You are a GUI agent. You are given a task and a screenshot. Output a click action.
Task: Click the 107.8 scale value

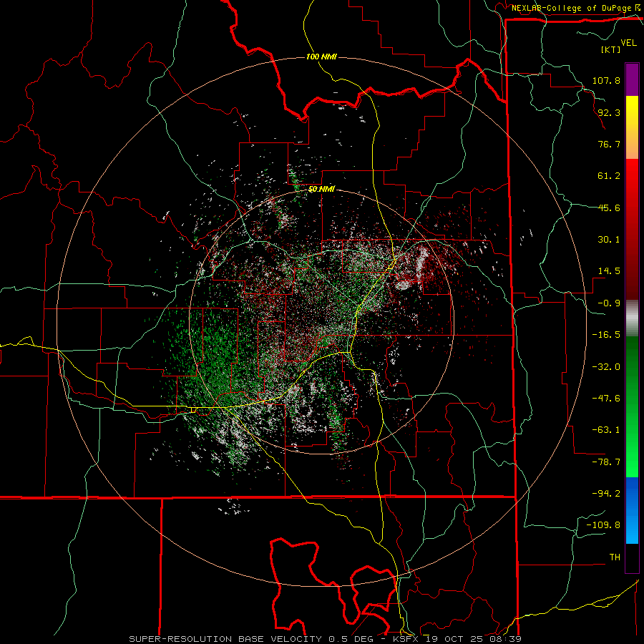coord(606,80)
